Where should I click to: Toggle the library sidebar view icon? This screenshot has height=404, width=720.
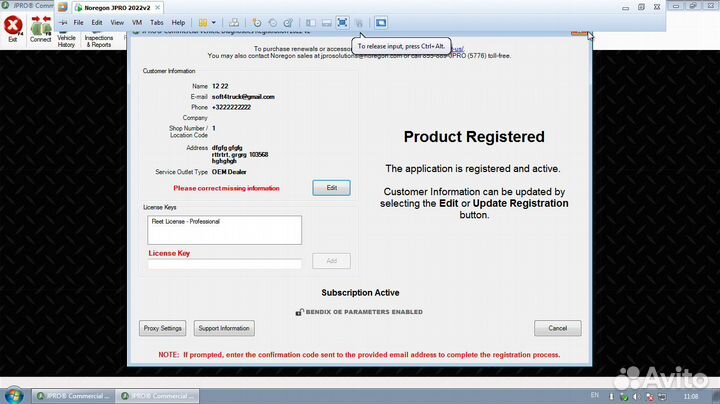[x=311, y=22]
